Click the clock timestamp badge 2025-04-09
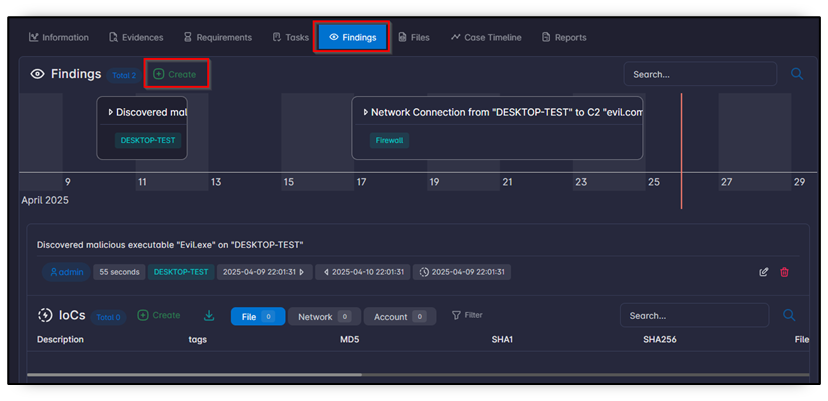This screenshot has height=401, width=828. pyautogui.click(x=462, y=272)
